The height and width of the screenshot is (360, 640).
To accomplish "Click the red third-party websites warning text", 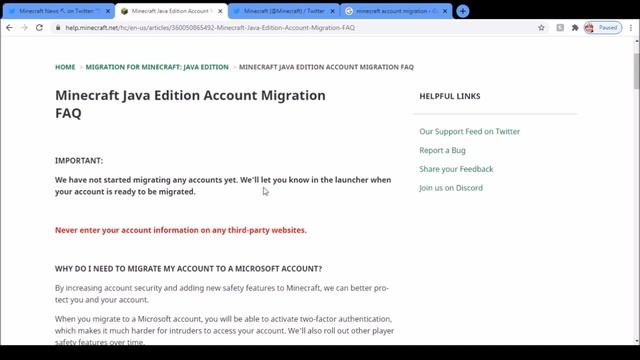I will (x=181, y=230).
